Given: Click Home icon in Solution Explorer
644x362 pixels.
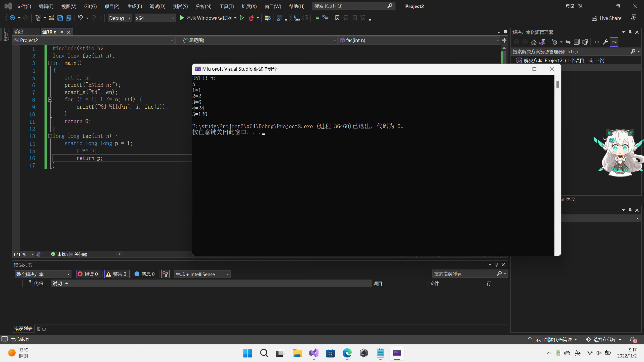Looking at the screenshot, I should (x=534, y=42).
